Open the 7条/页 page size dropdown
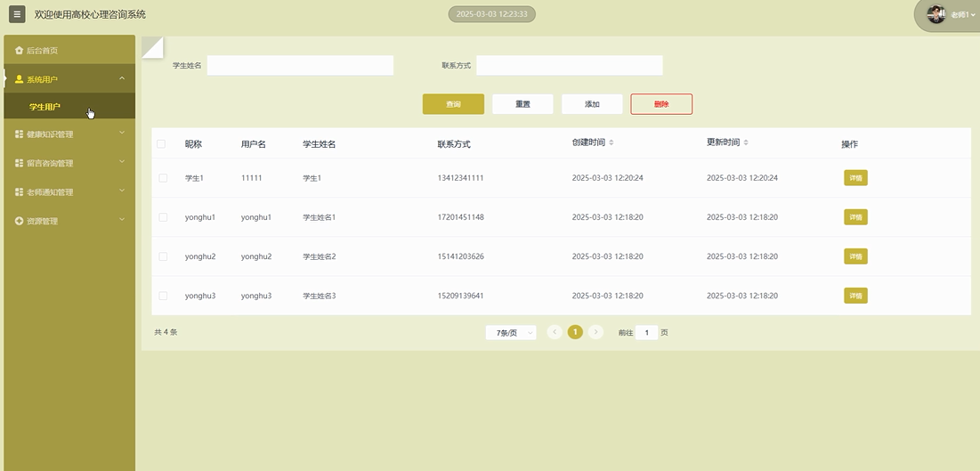This screenshot has height=471, width=980. pyautogui.click(x=511, y=332)
